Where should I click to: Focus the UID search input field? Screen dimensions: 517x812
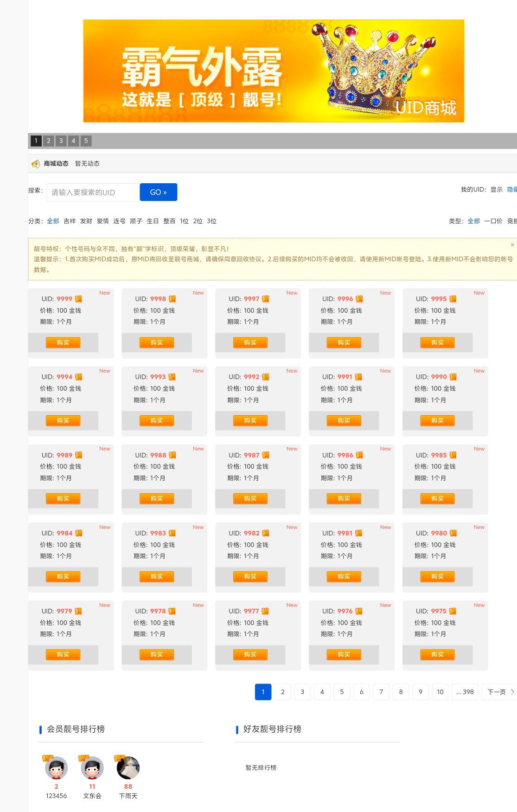(x=93, y=193)
